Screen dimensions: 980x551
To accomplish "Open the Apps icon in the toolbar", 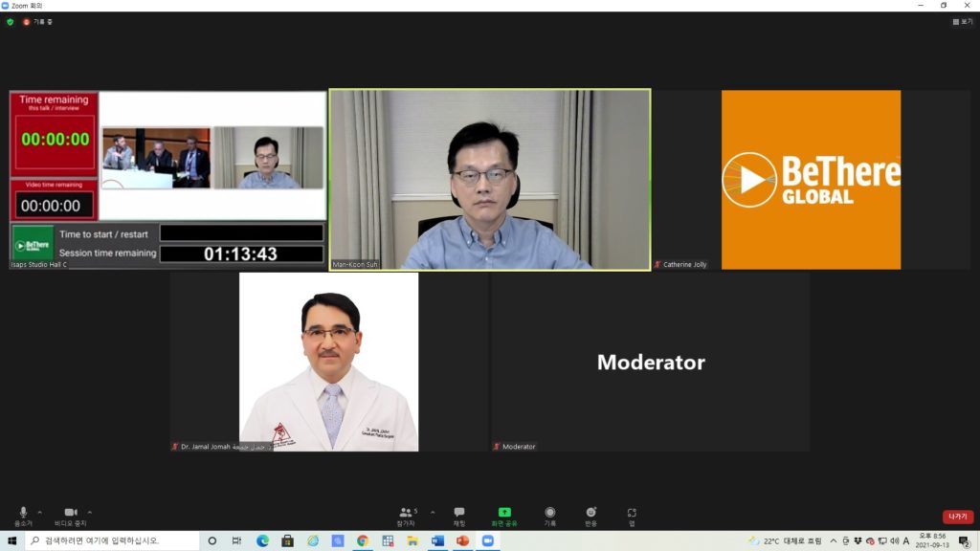I will pyautogui.click(x=632, y=513).
